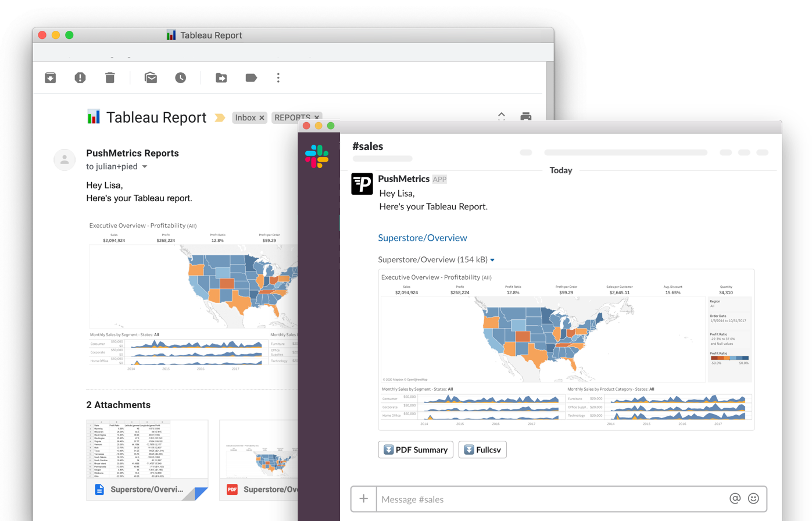Viewport: 812px width, 521px height.
Task: Collapse the Superstore/Overview (154 kB) image preview
Action: tap(492, 260)
